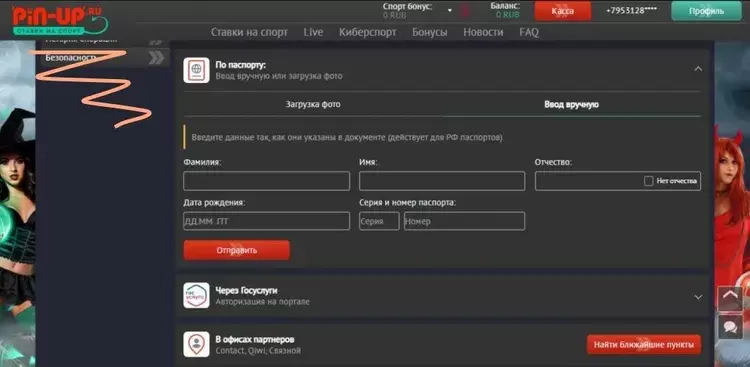This screenshot has width=750, height=367.
Task: Click the Фамилия input field
Action: click(x=266, y=181)
